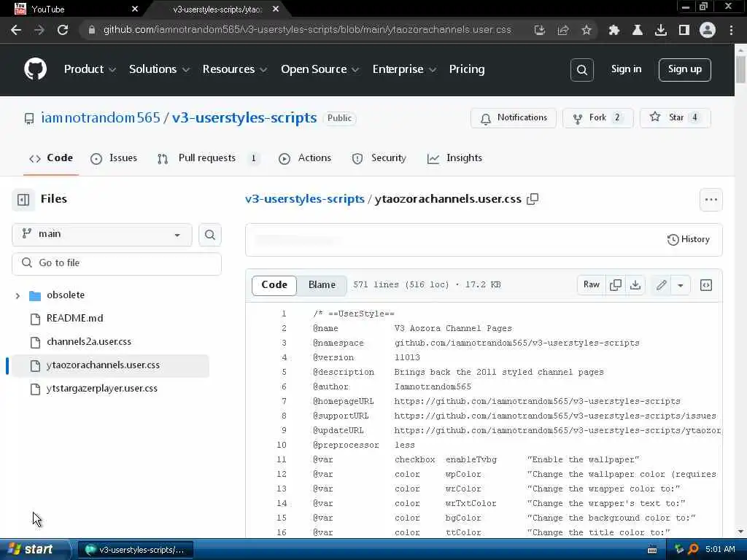Fork the repository with Fork button
This screenshot has width=747, height=560.
click(x=598, y=117)
